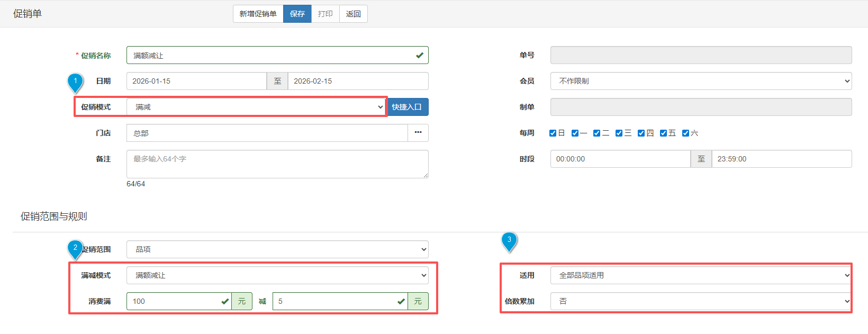This screenshot has width=868, height=334.
Task: Expand the 会员 dropdown showing 不作限制
Action: tap(701, 81)
